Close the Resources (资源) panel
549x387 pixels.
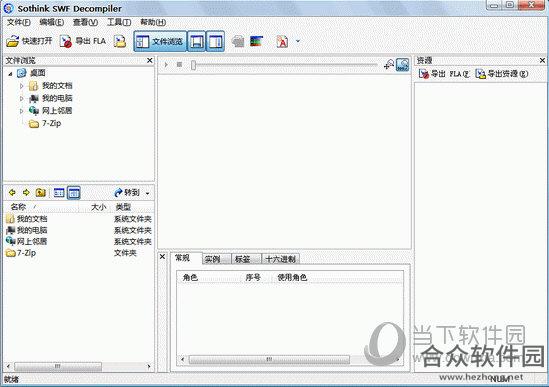(542, 60)
